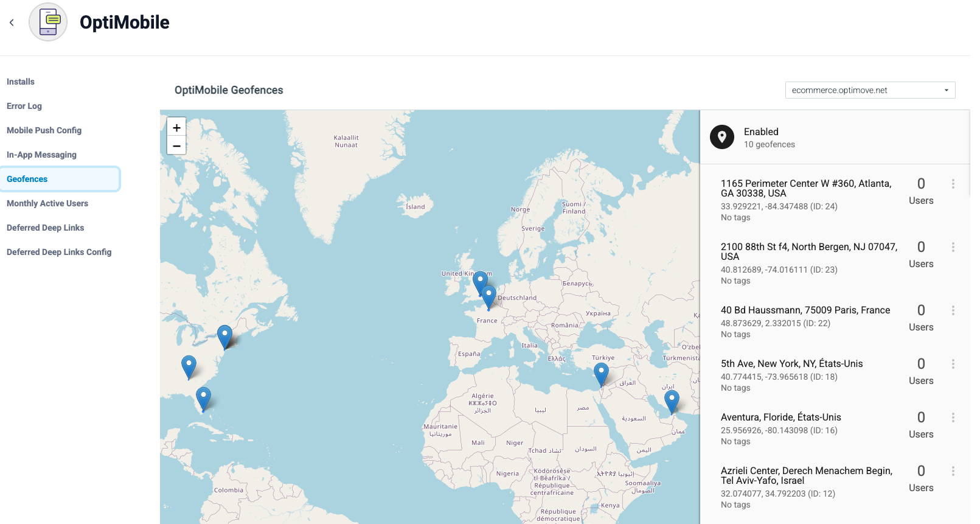
Task: Open options menu for Atlanta geofence
Action: coord(953,184)
